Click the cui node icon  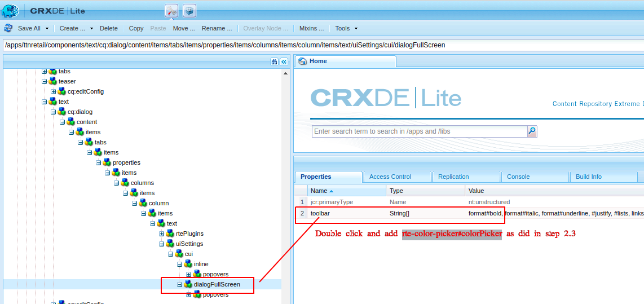(x=179, y=254)
